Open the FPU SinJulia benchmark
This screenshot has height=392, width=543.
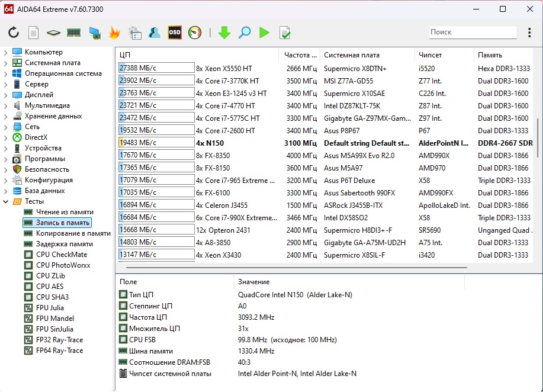click(x=54, y=329)
